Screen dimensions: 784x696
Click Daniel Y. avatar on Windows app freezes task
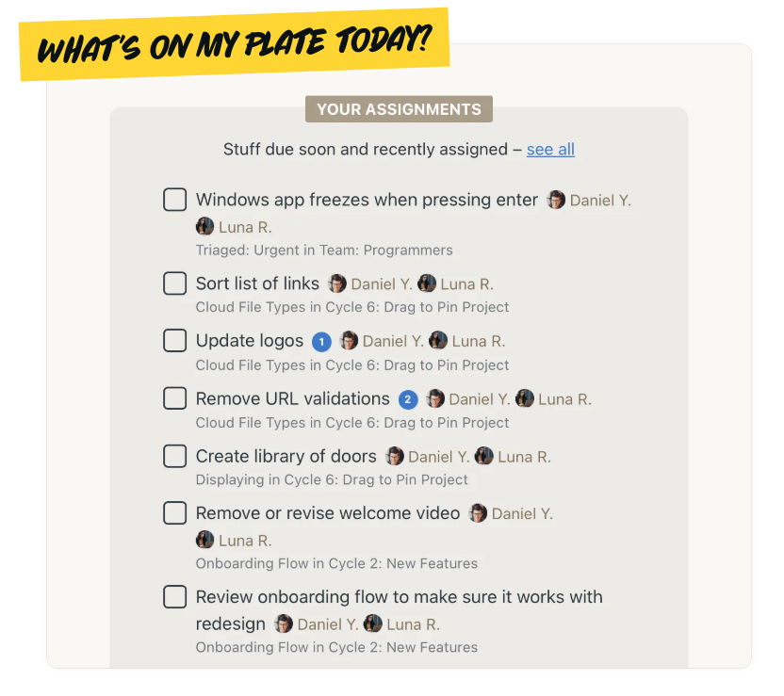point(556,200)
